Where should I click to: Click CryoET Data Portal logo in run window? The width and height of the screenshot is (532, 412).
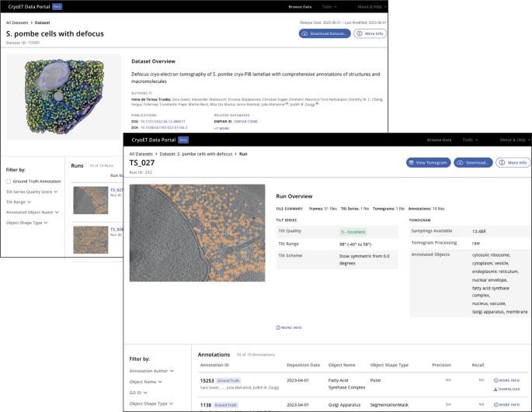154,140
